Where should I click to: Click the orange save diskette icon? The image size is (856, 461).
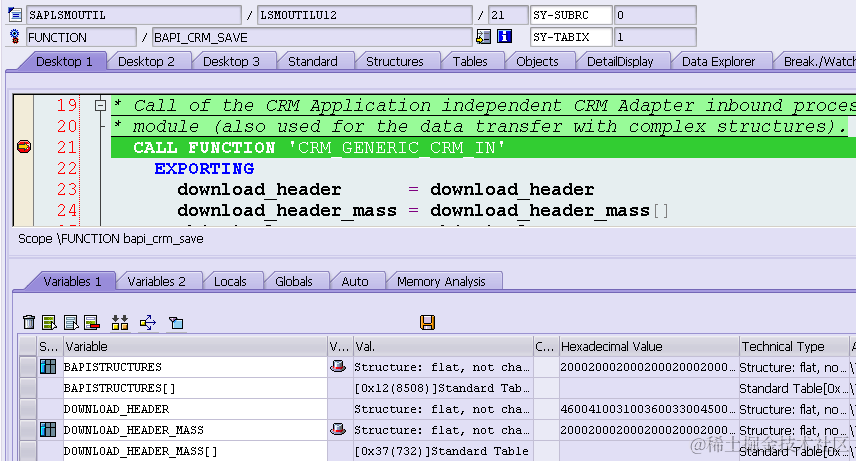tap(427, 322)
